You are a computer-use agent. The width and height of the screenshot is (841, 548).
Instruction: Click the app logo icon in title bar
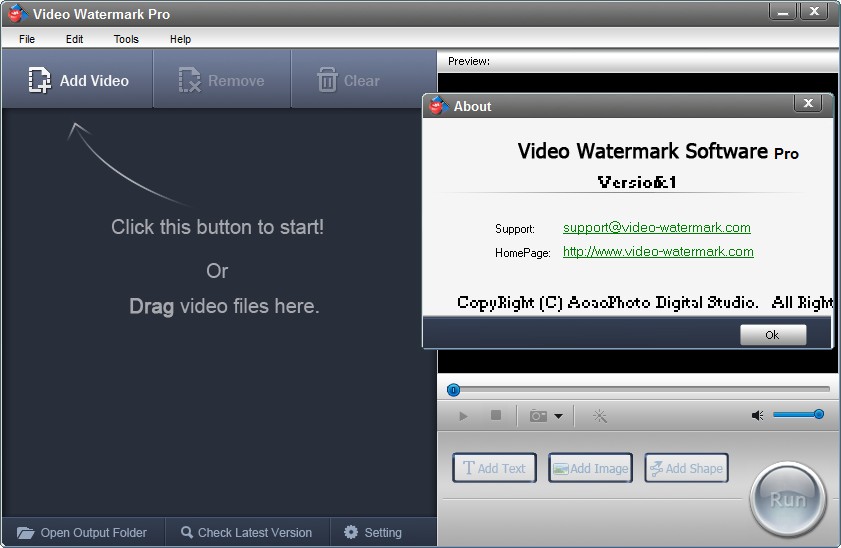click(17, 13)
